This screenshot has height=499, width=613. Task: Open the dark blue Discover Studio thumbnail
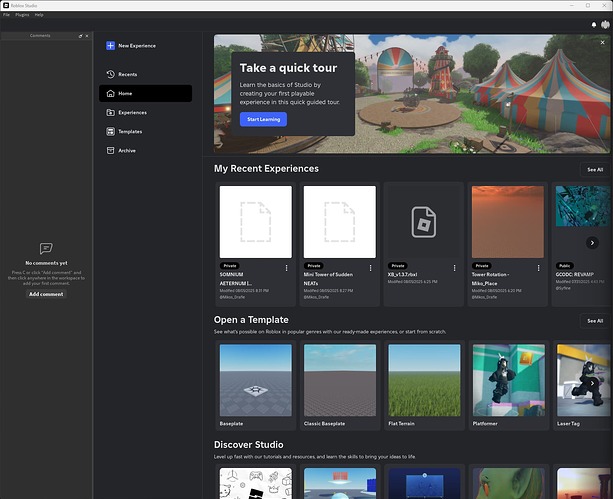(424, 483)
